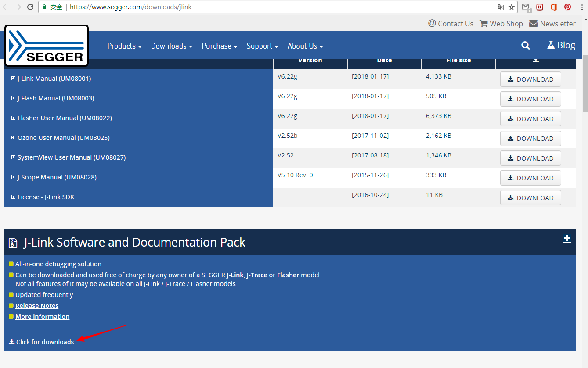Image resolution: width=588 pixels, height=368 pixels.
Task: Expand the J-Scope Manual (UM08028) row
Action: [14, 177]
